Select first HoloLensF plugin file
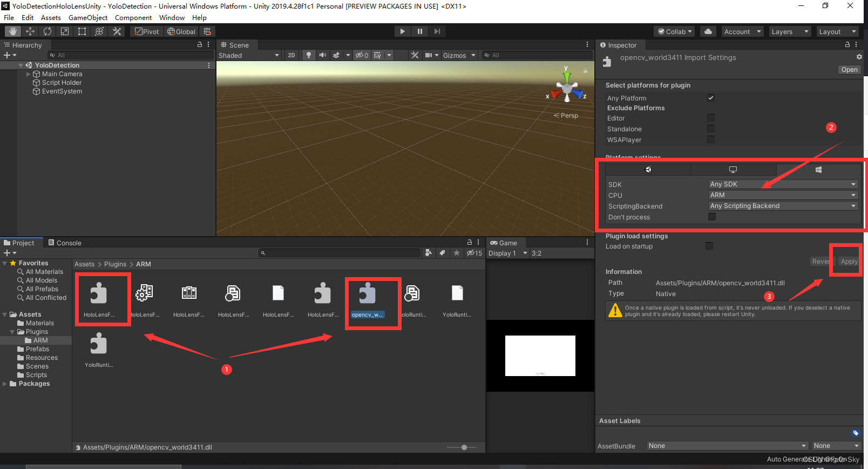This screenshot has height=469, width=868. tap(99, 299)
